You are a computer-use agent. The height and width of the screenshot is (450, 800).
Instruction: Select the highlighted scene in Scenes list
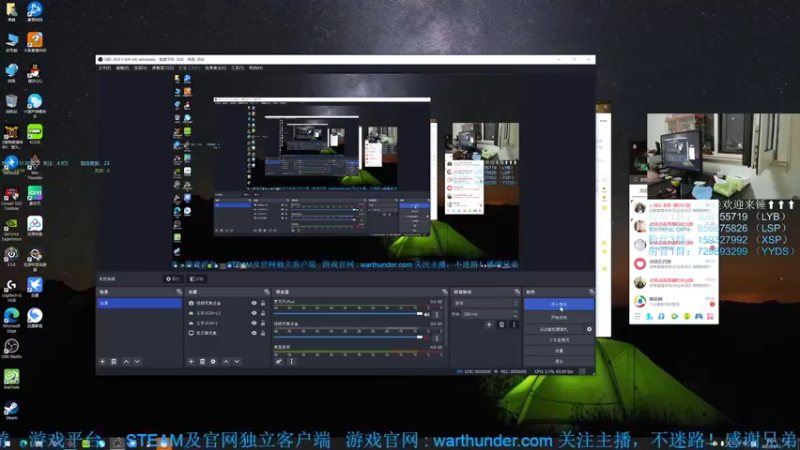pyautogui.click(x=139, y=303)
